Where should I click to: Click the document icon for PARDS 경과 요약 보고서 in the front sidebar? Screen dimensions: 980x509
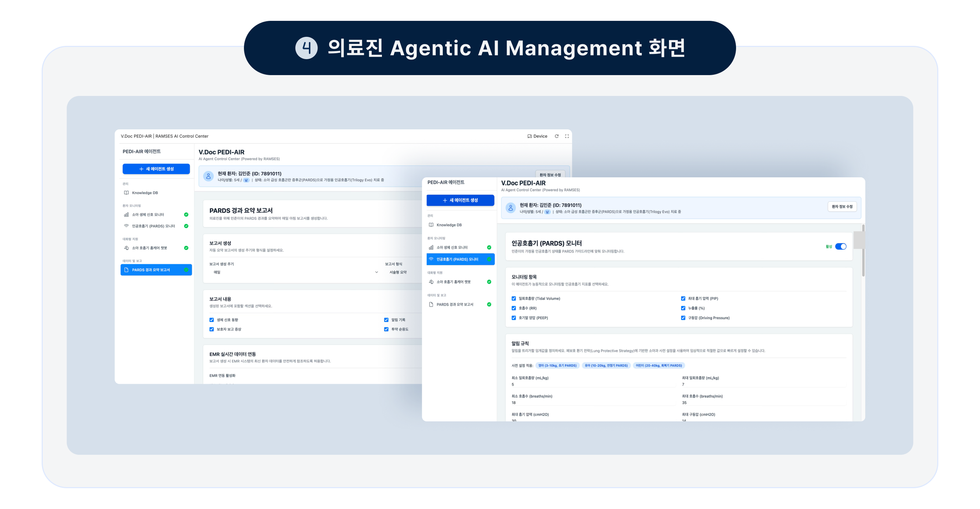(x=431, y=305)
